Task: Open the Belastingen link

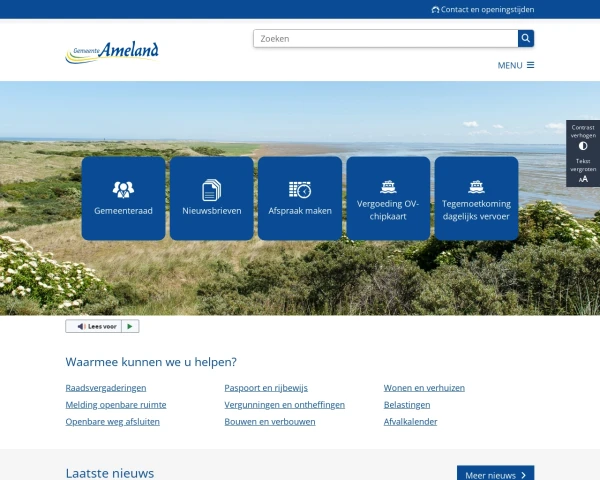Action: coord(407,405)
